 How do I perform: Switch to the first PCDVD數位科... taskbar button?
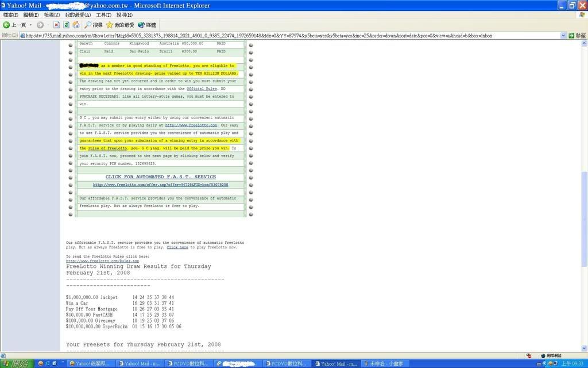[x=188, y=363]
